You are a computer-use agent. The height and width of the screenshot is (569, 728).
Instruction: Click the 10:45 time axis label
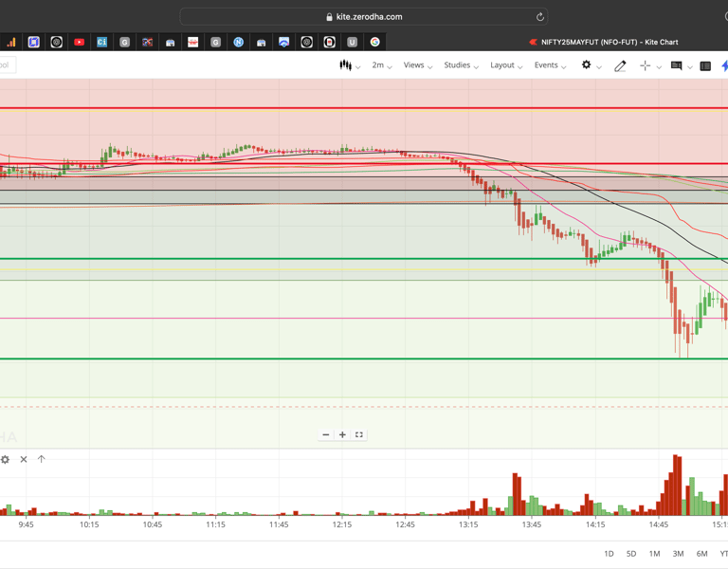click(153, 524)
